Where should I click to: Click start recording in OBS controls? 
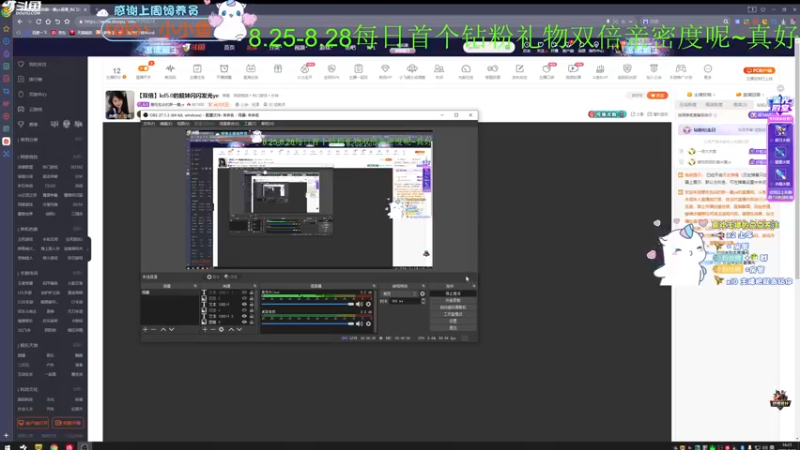click(453, 301)
